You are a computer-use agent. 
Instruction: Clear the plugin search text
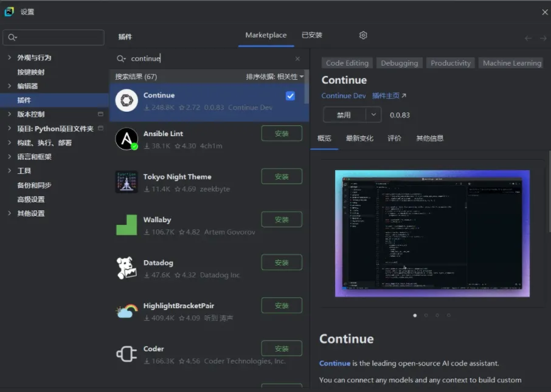point(297,59)
